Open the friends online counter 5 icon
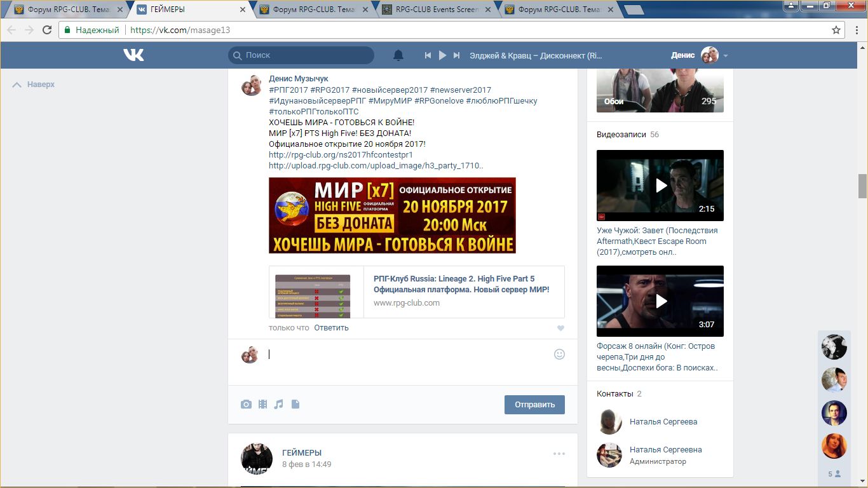 tap(834, 474)
